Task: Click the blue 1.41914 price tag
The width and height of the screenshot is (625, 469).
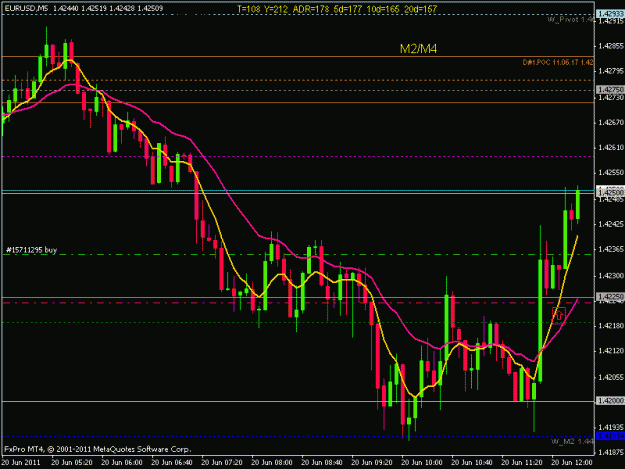Action: (x=610, y=436)
